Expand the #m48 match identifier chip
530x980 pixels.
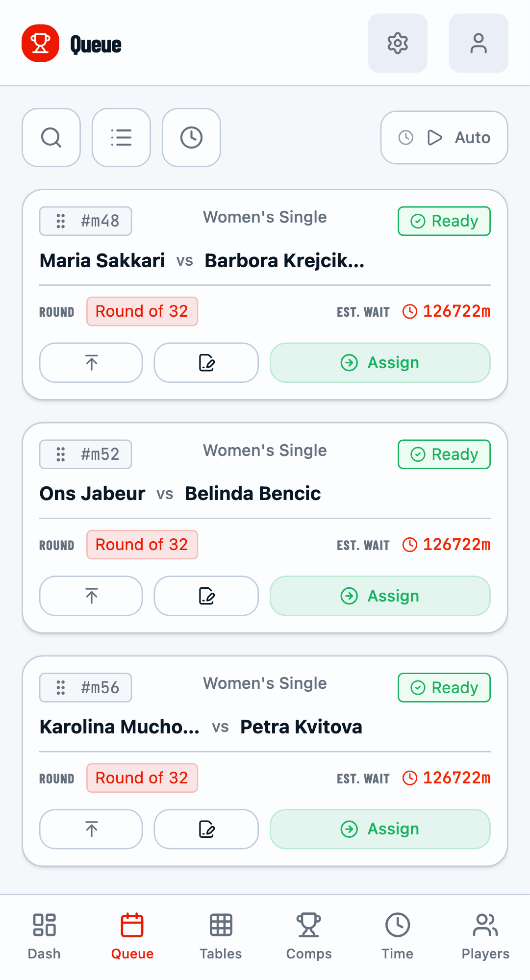pyautogui.click(x=85, y=221)
